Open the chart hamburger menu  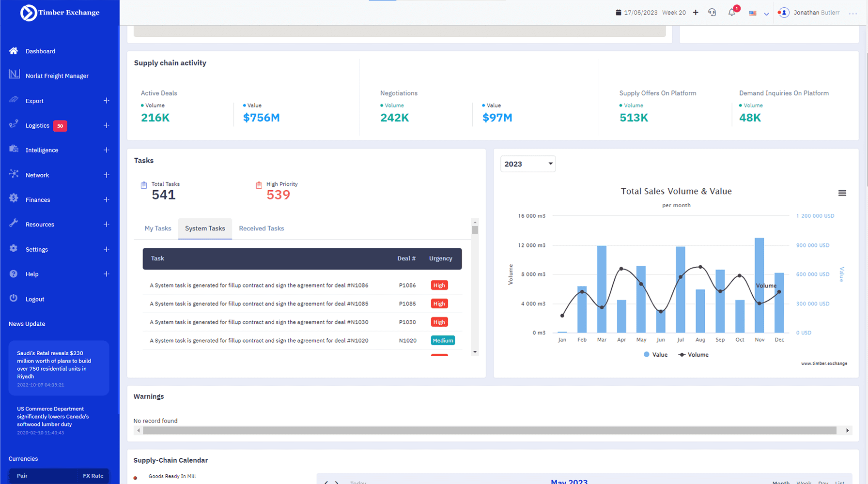(842, 193)
